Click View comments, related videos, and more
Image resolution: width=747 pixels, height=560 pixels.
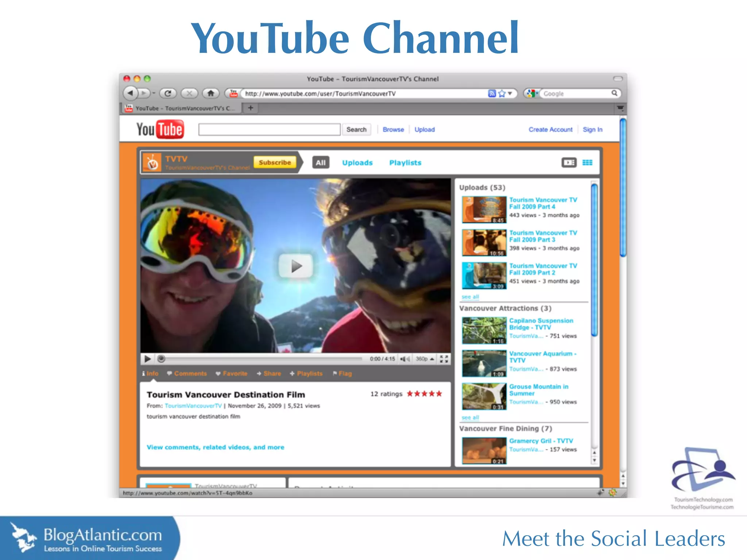click(x=215, y=447)
